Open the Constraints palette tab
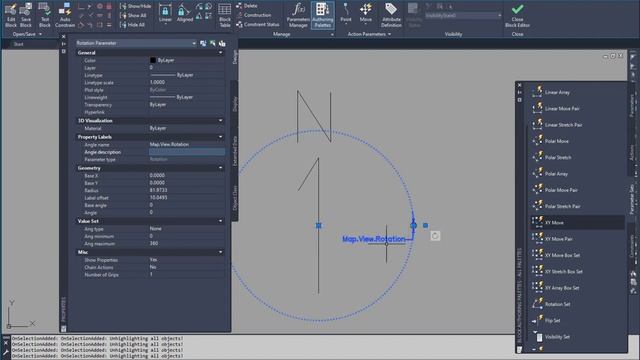 coord(632,246)
